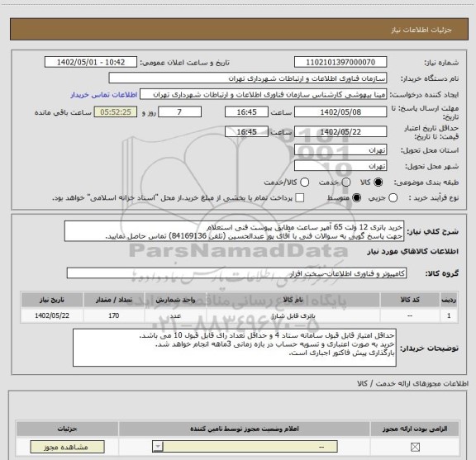The width and height of the screenshot is (476, 460).
Task: Click the buyer organization name field
Action: pyautogui.click(x=248, y=78)
